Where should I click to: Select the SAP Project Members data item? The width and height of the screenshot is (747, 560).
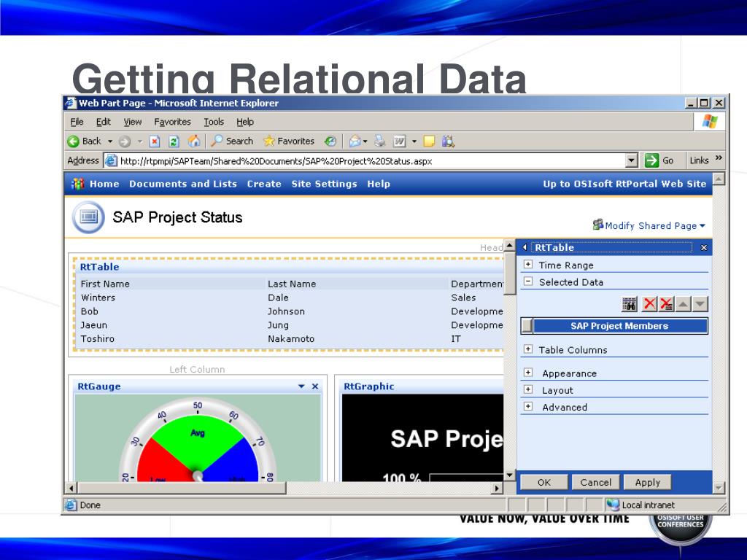point(620,326)
